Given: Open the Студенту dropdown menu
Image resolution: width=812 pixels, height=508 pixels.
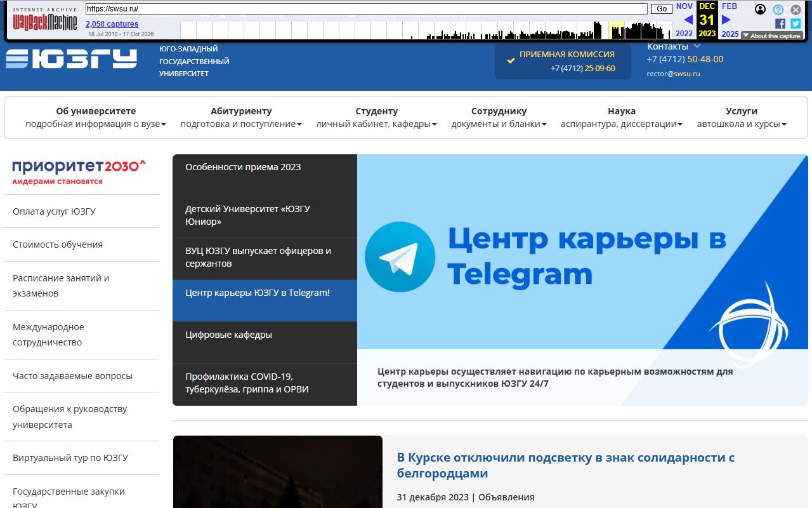Looking at the screenshot, I should [377, 117].
